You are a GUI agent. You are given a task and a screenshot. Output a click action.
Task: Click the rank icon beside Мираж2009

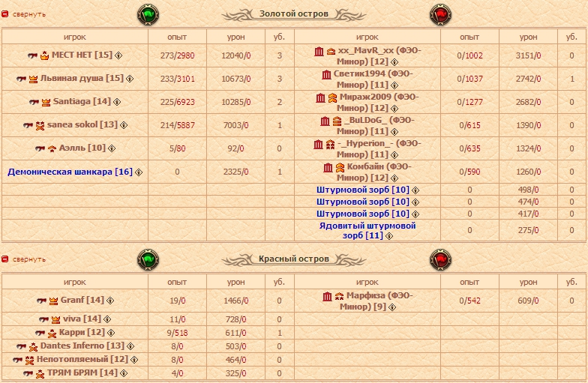[333, 98]
